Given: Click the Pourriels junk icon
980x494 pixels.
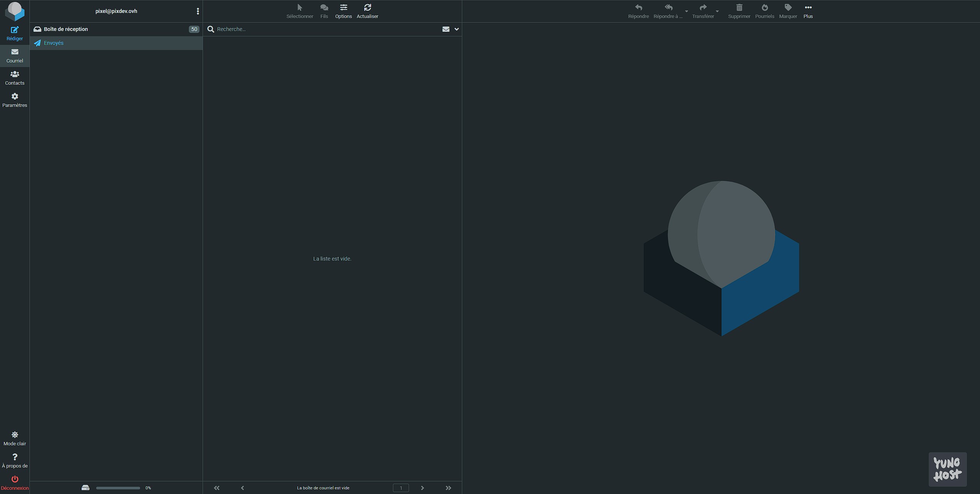Looking at the screenshot, I should (x=764, y=8).
